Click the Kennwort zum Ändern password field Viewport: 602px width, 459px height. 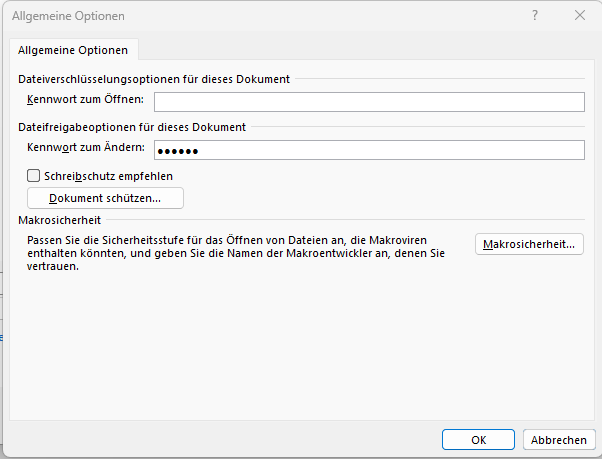pos(368,150)
